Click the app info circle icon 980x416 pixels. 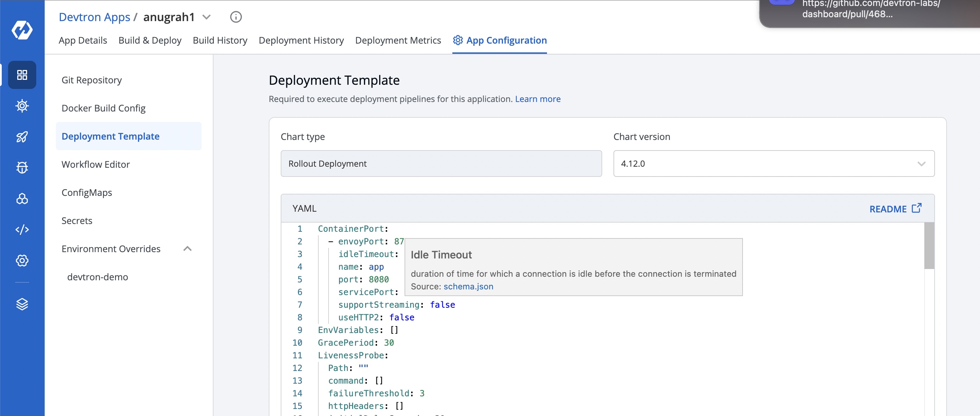click(236, 17)
